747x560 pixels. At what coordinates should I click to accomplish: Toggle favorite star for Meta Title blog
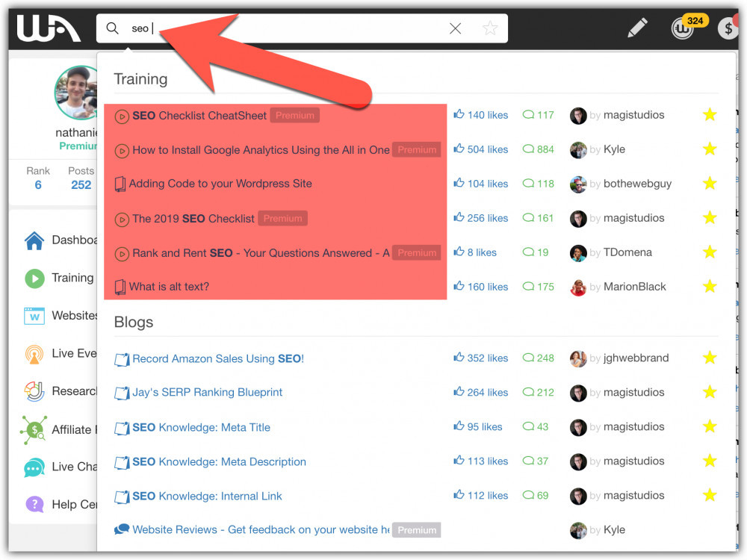coord(710,426)
